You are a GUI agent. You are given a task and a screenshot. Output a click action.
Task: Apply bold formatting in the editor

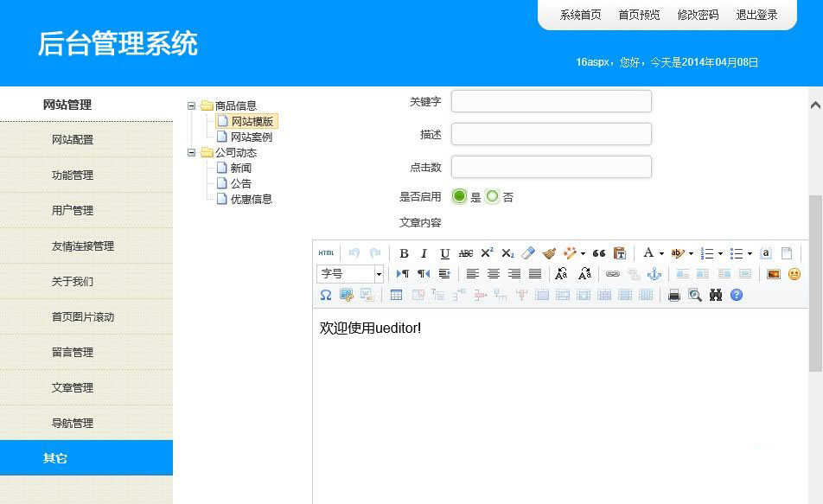tap(405, 252)
